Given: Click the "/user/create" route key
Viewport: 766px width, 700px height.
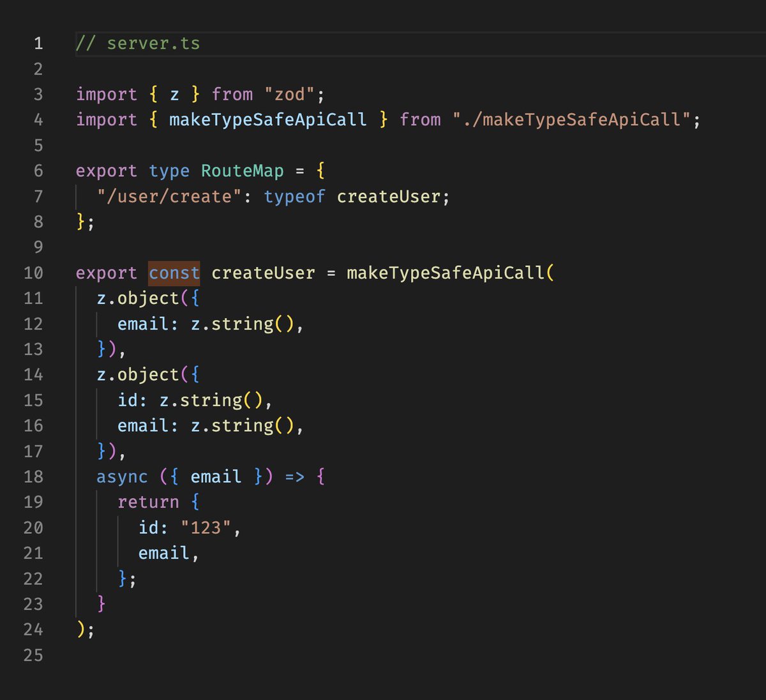Looking at the screenshot, I should click(x=170, y=197).
